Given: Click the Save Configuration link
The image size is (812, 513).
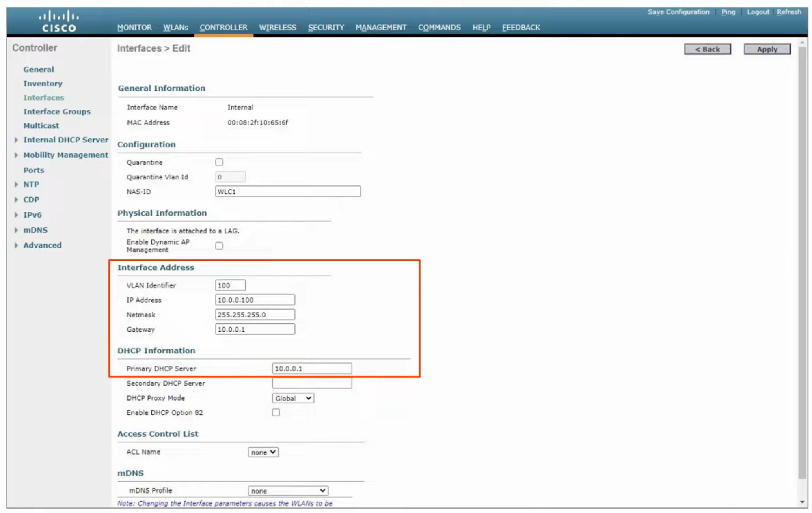Looking at the screenshot, I should (678, 12).
